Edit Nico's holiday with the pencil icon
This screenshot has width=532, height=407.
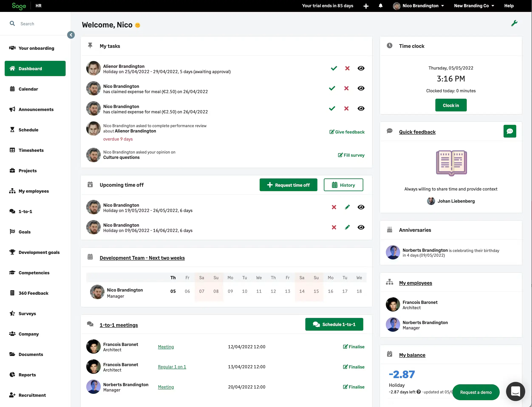tap(348, 207)
